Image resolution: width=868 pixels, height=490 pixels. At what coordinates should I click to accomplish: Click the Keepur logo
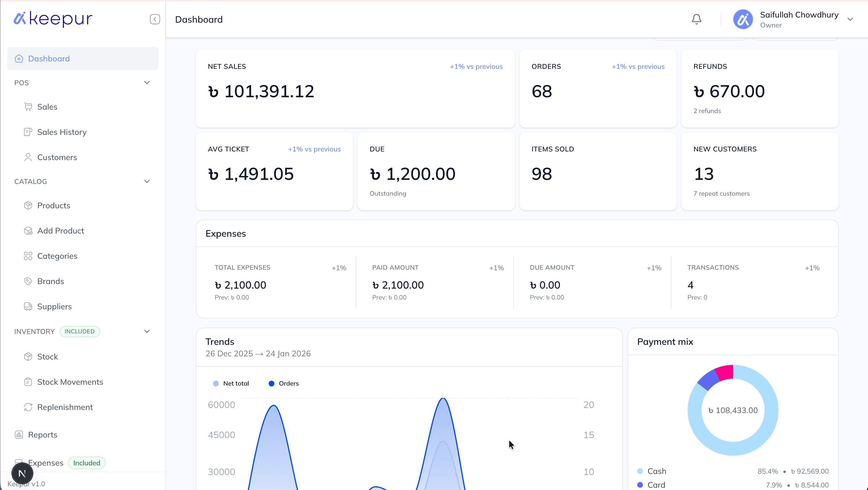[53, 19]
